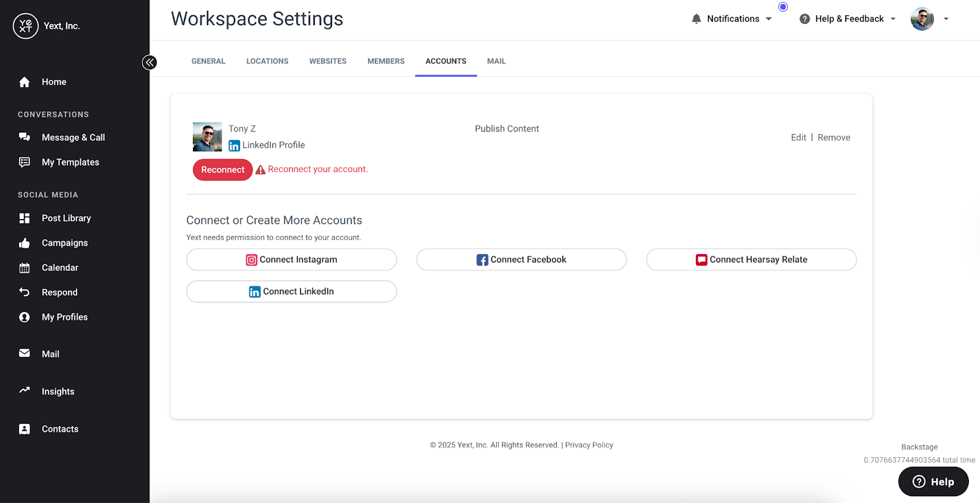
Task: Click the Remove link for LinkedIn account
Action: pyautogui.click(x=834, y=138)
